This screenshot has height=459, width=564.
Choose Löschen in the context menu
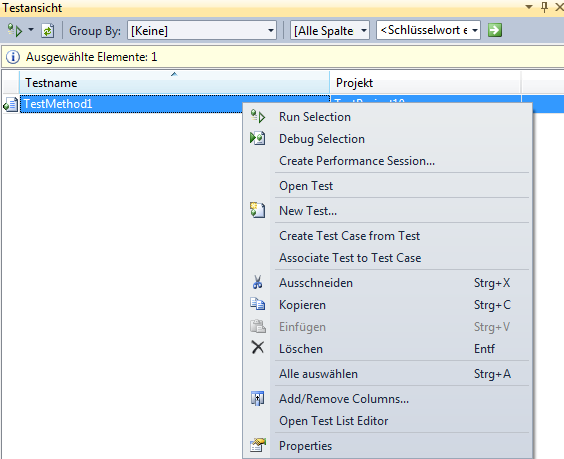tap(387, 349)
